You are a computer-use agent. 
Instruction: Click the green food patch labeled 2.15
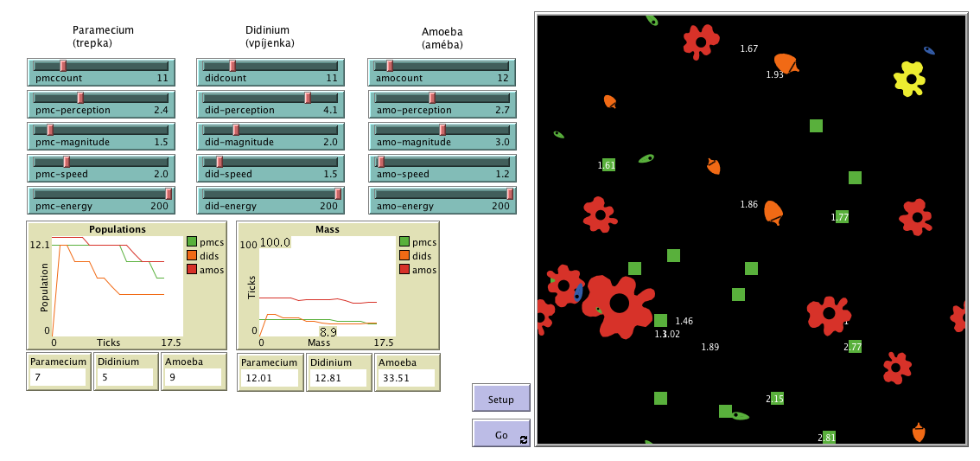point(777,399)
